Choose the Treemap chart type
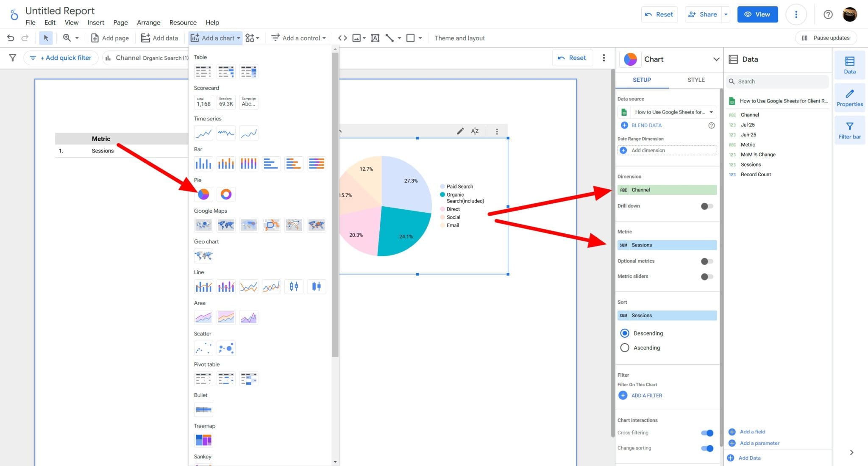The width and height of the screenshot is (868, 466). coord(203,440)
